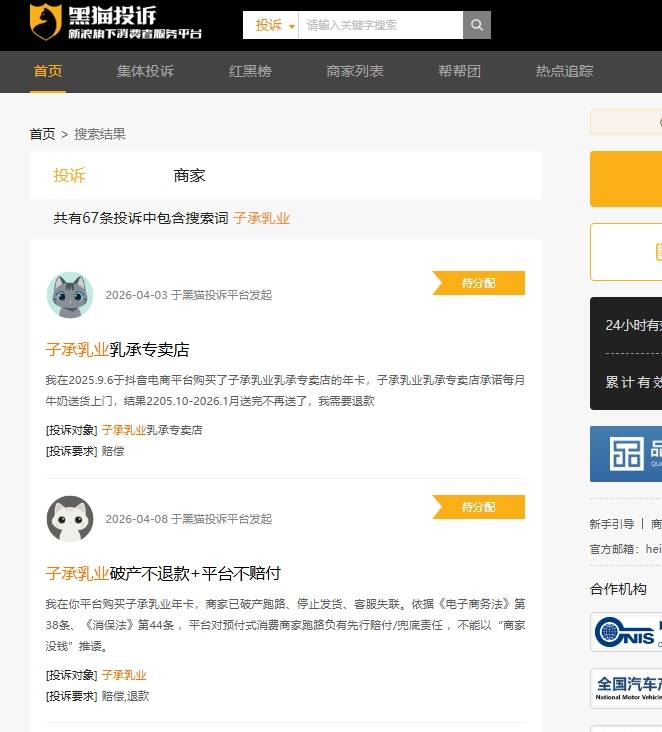
Task: Click the black cat logo icon
Action: tap(46, 21)
